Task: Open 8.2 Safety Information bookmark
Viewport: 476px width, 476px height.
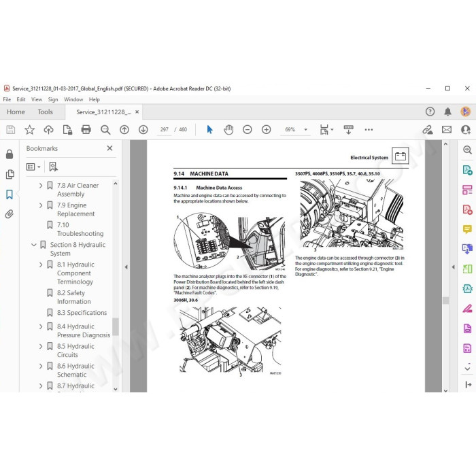Action: (x=73, y=297)
